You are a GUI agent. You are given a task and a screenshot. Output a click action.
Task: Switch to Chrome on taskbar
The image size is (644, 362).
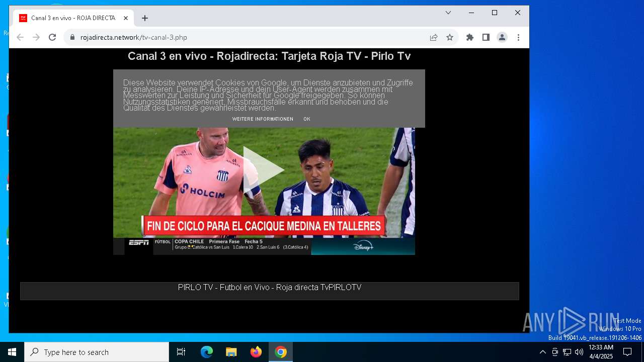click(x=281, y=352)
